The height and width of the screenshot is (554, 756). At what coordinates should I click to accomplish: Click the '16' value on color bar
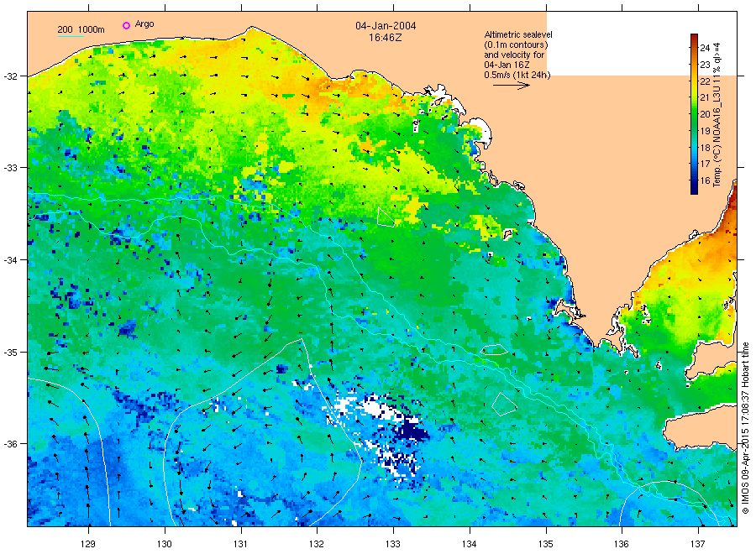point(705,180)
